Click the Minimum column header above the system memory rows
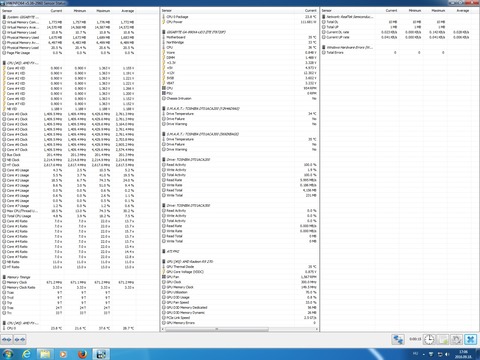The height and width of the screenshot is (360, 480). point(80,11)
